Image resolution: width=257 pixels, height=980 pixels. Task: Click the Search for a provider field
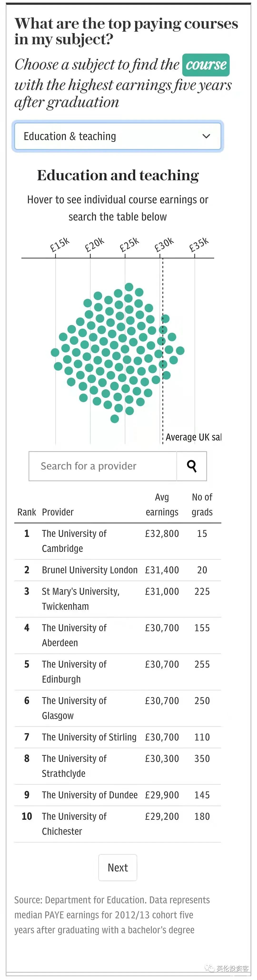(x=103, y=466)
